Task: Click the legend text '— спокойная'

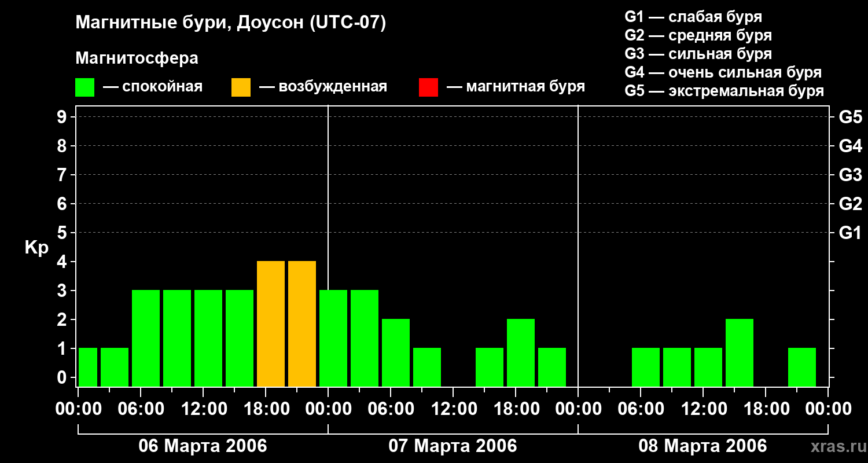Action: (x=153, y=87)
